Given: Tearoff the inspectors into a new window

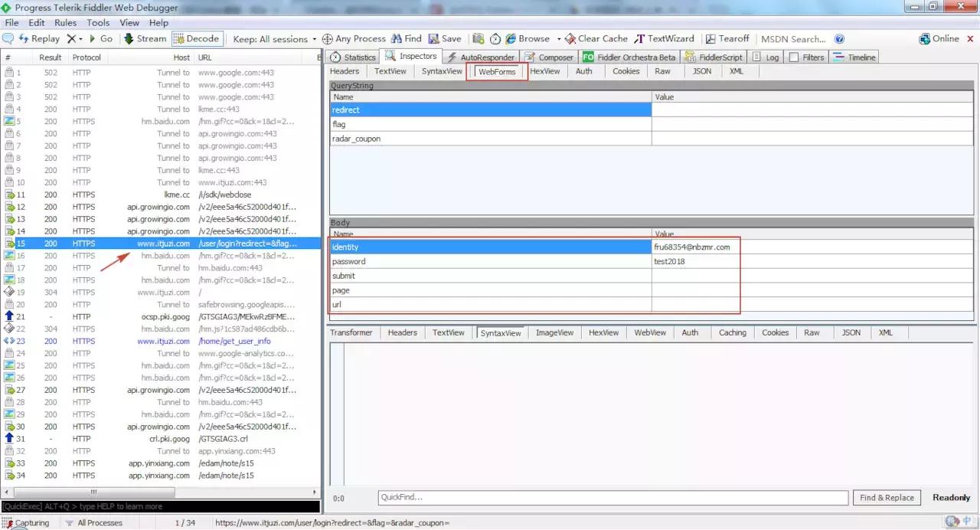Looking at the screenshot, I should point(727,38).
